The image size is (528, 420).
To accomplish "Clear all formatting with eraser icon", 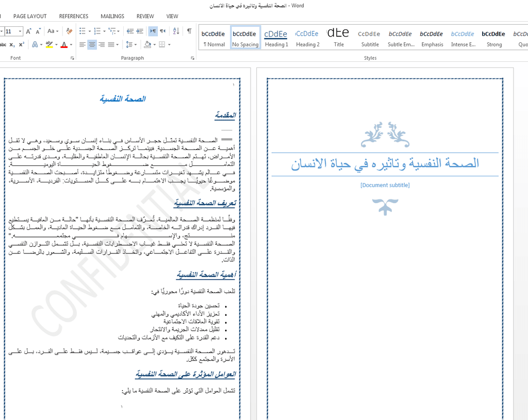I will coord(70,31).
